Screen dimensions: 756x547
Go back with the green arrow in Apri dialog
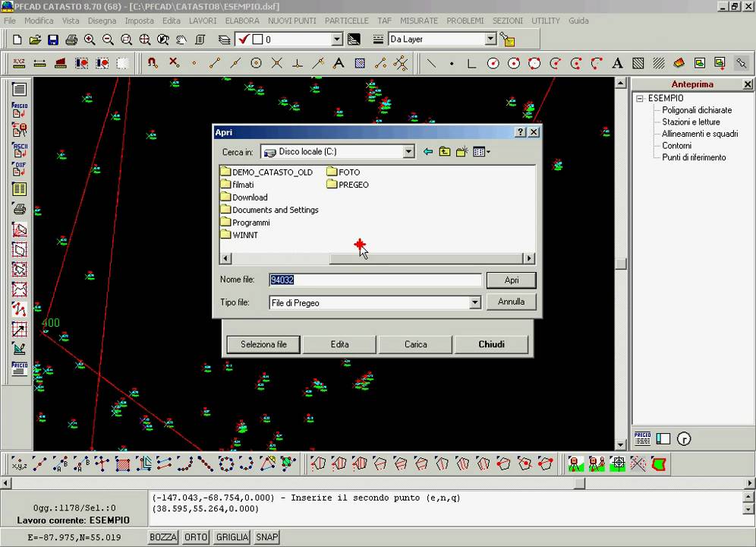[427, 152]
